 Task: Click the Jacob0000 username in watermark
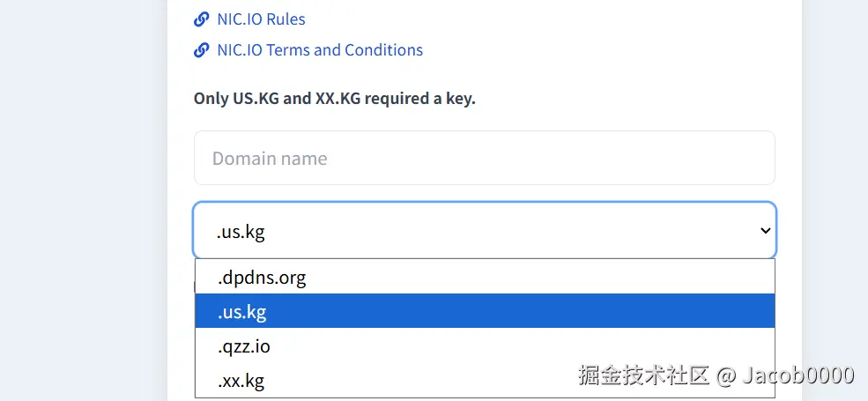coord(798,375)
